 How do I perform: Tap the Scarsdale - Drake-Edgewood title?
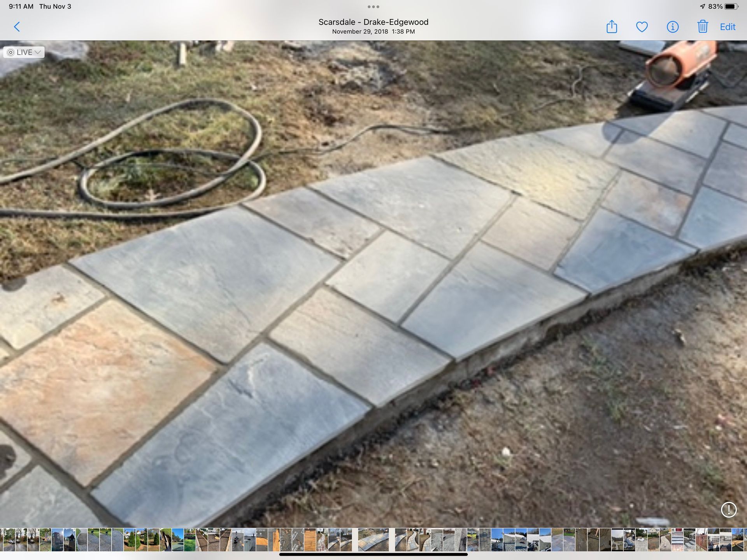point(373,22)
